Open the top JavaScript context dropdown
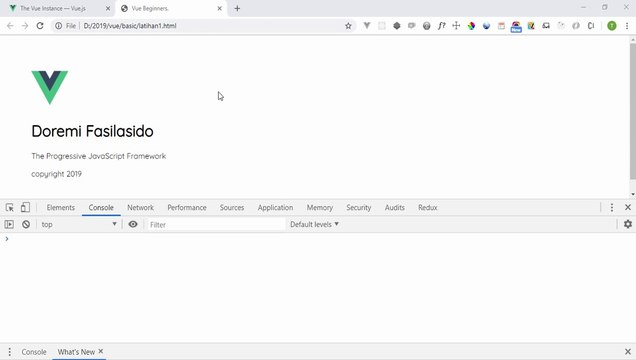Image resolution: width=636 pixels, height=360 pixels. click(x=79, y=224)
